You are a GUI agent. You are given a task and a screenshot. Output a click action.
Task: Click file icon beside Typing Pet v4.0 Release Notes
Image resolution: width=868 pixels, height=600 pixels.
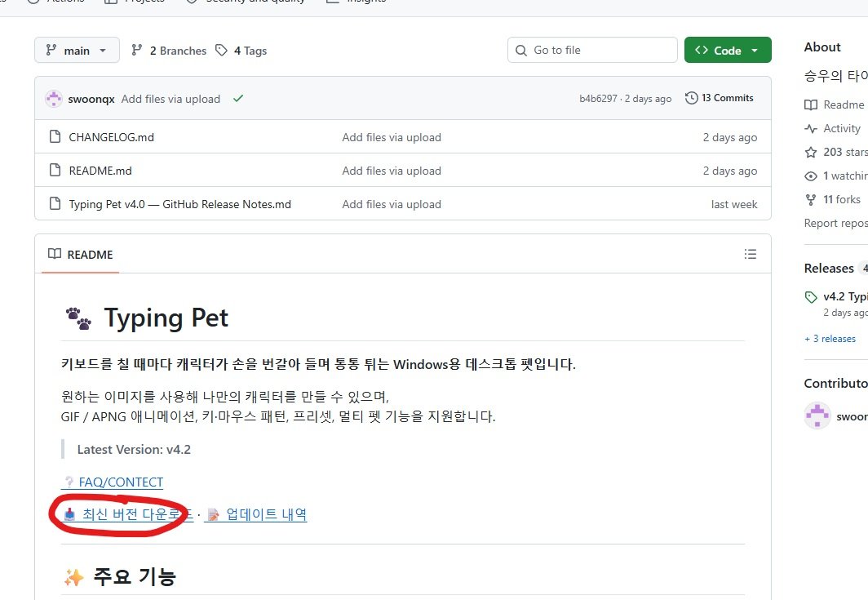click(x=55, y=203)
